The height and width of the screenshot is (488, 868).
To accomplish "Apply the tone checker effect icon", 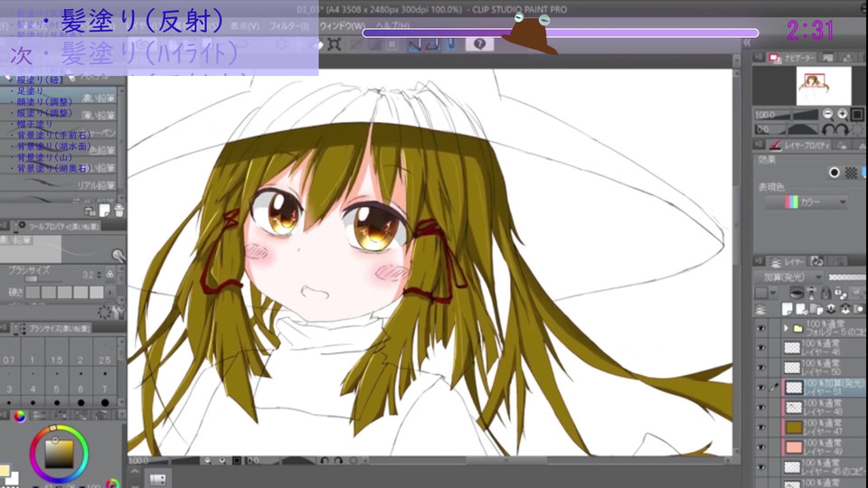I will click(851, 173).
